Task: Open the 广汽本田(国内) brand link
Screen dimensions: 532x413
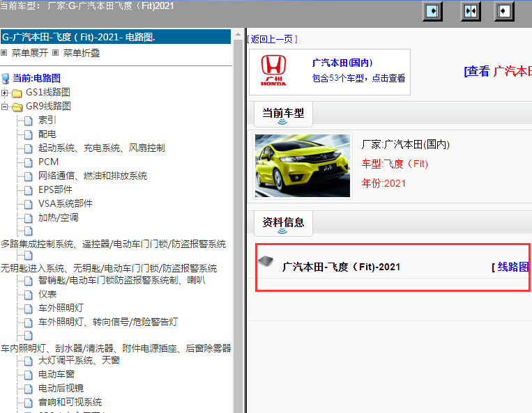Action: tap(342, 63)
